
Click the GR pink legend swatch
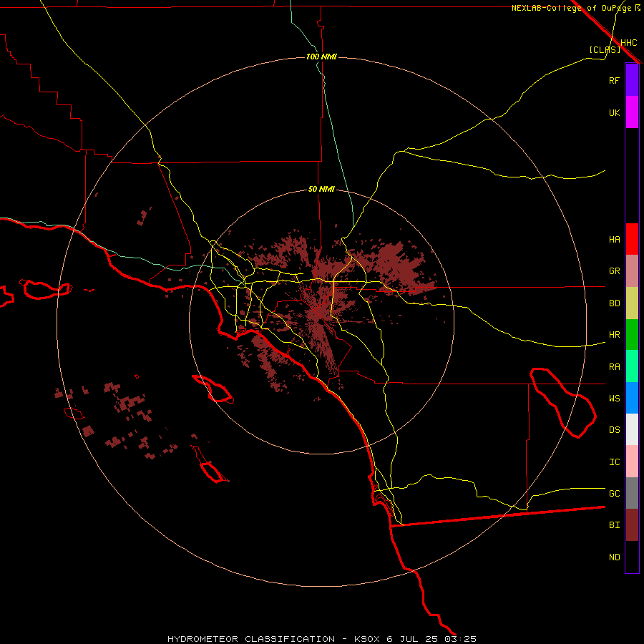(632, 271)
